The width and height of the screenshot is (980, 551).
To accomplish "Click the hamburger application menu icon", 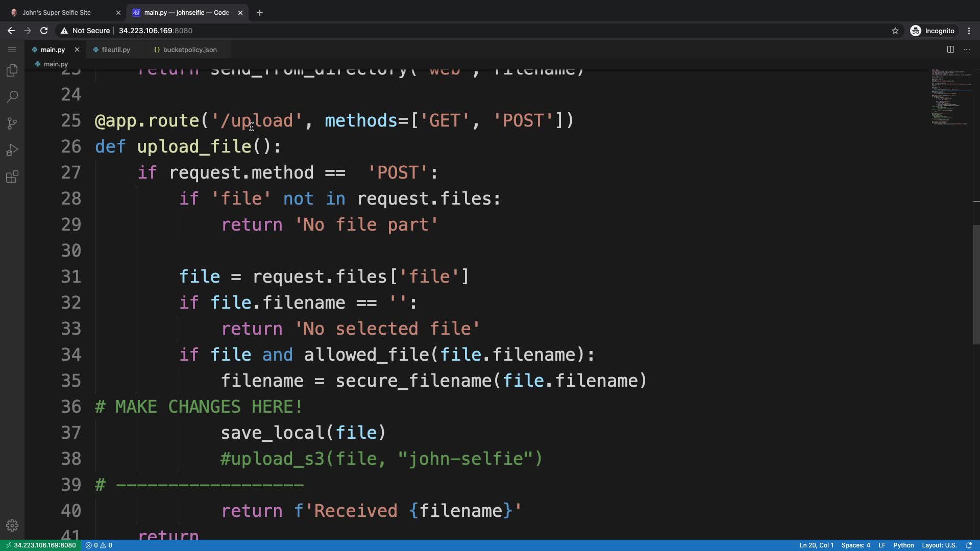I will [x=12, y=49].
